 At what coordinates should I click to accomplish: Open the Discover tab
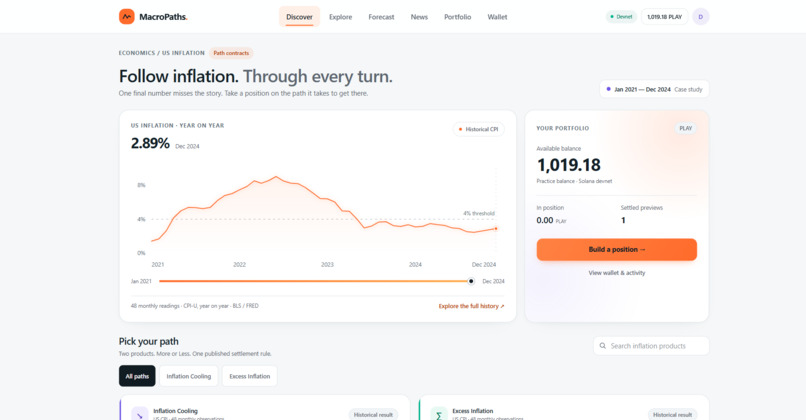(299, 16)
